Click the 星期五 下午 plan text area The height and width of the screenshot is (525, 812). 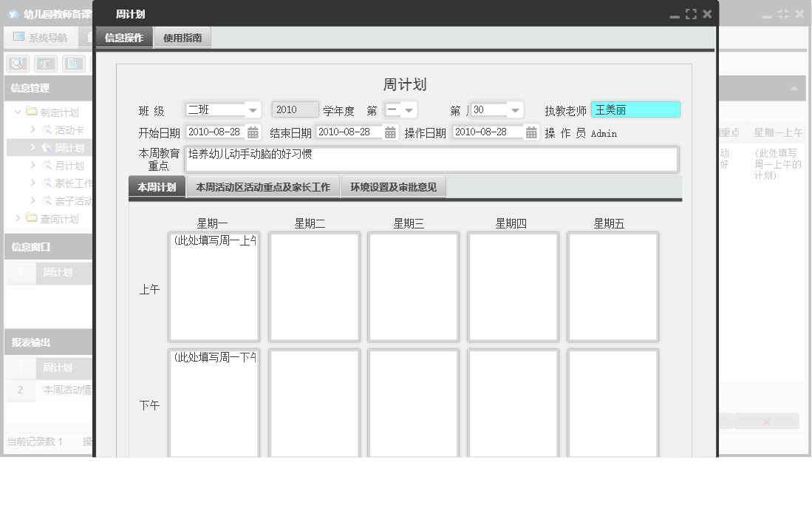click(x=613, y=403)
